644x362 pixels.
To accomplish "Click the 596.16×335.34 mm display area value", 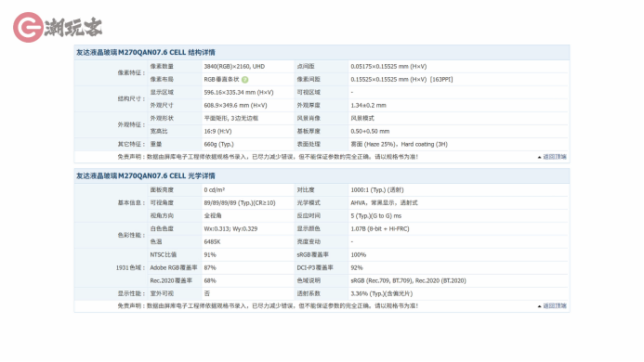I will 239,92.
